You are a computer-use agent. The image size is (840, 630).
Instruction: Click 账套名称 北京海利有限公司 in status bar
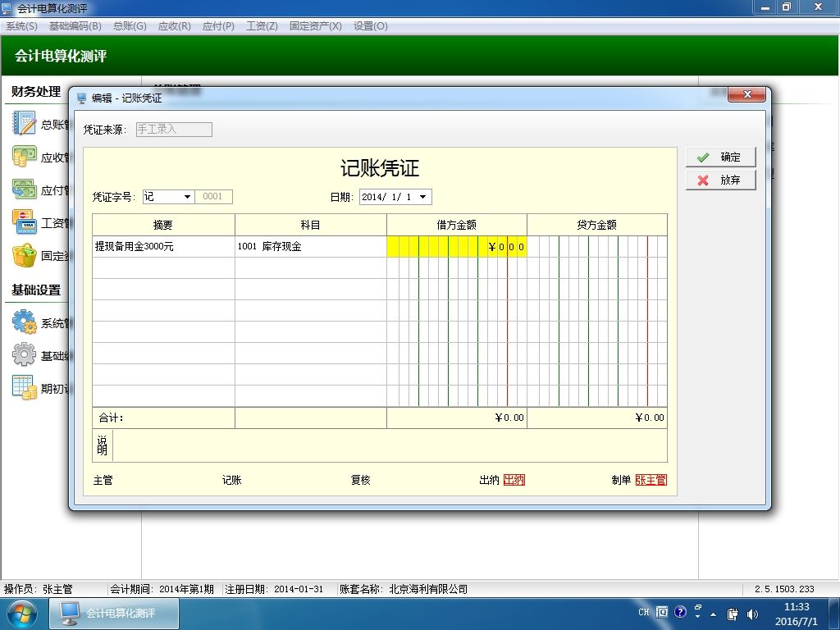click(404, 589)
